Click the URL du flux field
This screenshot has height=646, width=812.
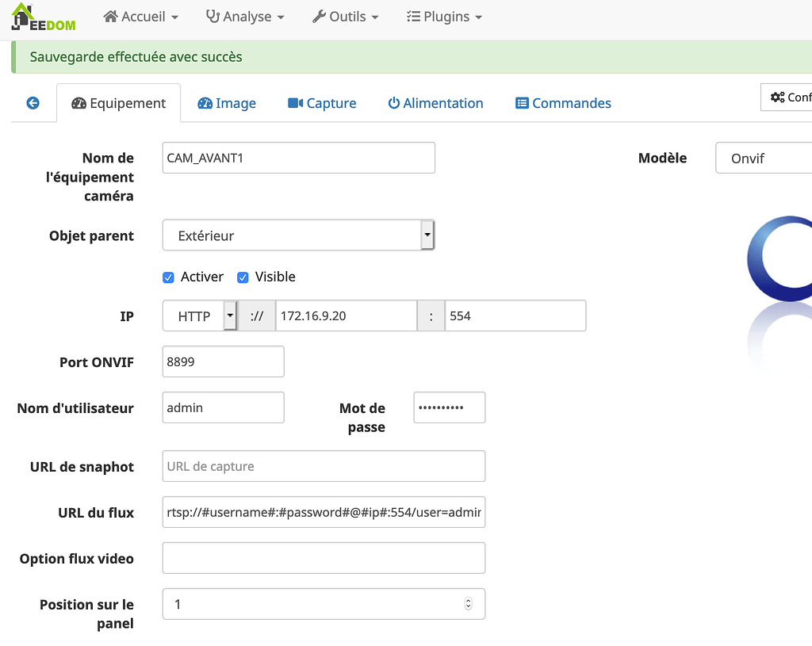click(x=324, y=513)
